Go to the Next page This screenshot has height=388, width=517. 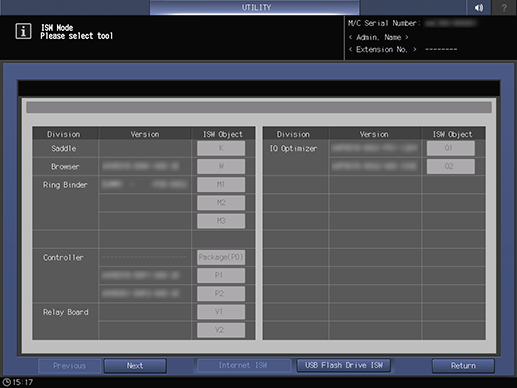coord(135,366)
